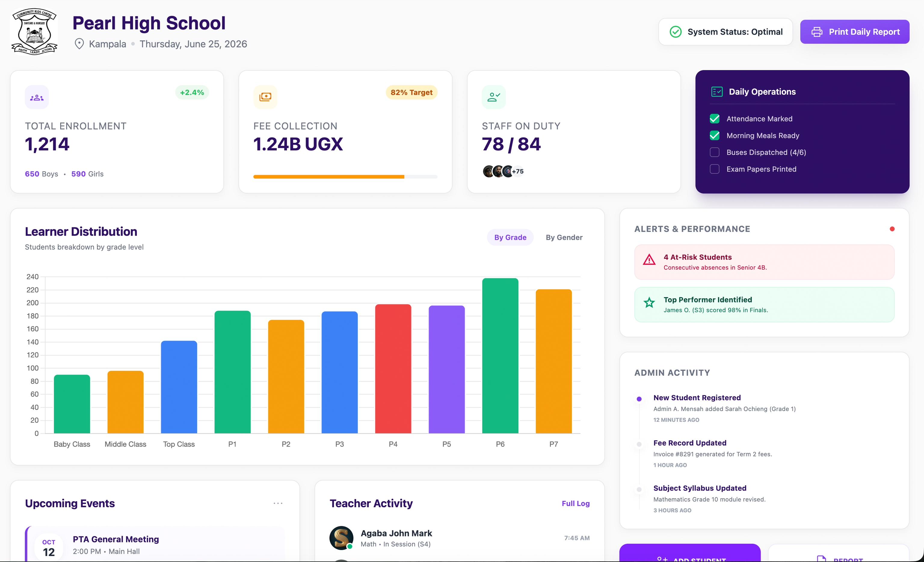This screenshot has width=924, height=562.
Task: Check the Exam Papers Printed checkbox
Action: 715,169
